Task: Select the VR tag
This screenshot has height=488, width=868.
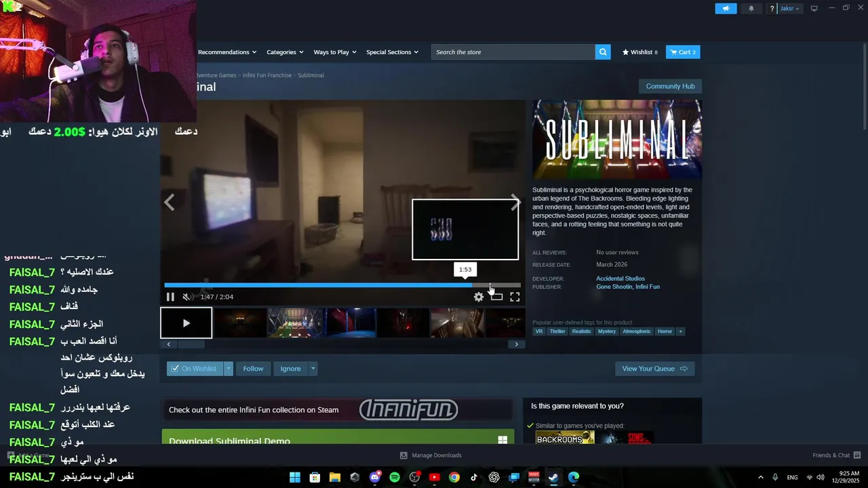Action: pyautogui.click(x=539, y=331)
